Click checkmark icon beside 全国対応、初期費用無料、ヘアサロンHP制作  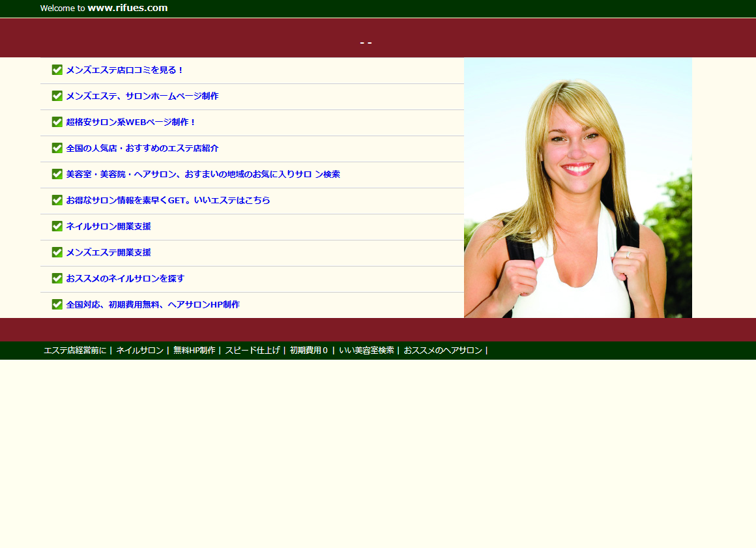pyautogui.click(x=57, y=304)
